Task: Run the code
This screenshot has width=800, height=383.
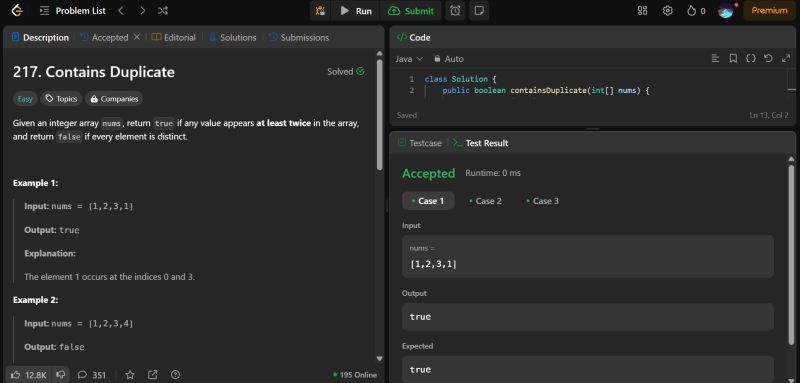Action: click(x=356, y=11)
